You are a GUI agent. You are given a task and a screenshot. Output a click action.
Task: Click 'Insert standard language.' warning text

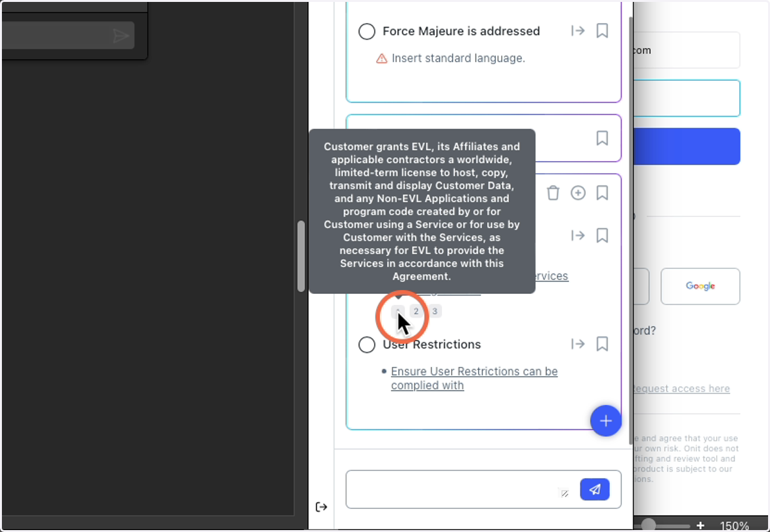pyautogui.click(x=458, y=58)
